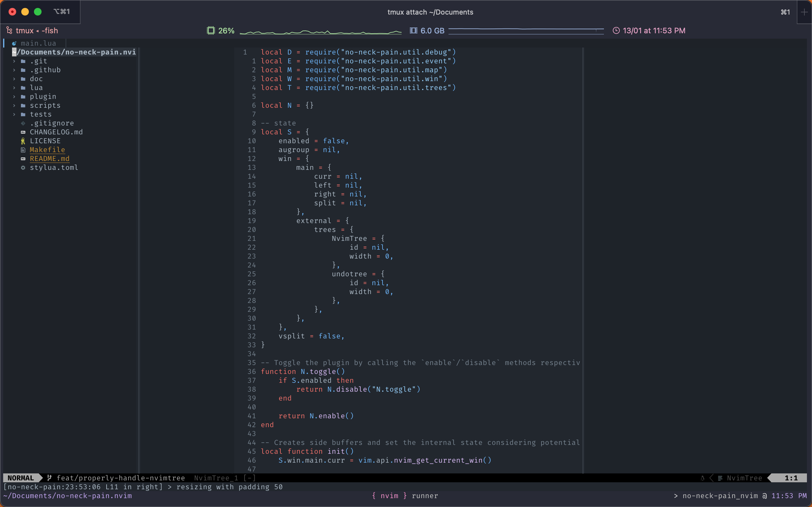Click the Lua icon on the main.lua tab
The height and width of the screenshot is (507, 812).
14,43
